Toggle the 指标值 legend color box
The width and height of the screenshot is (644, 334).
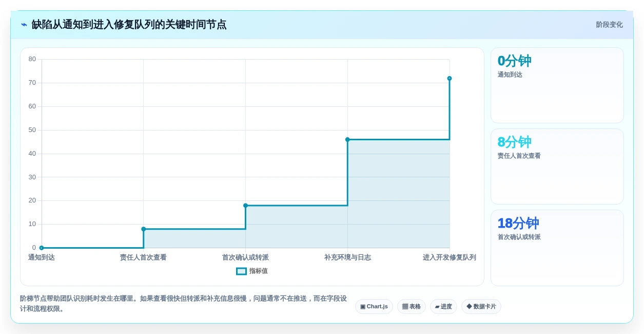241,271
